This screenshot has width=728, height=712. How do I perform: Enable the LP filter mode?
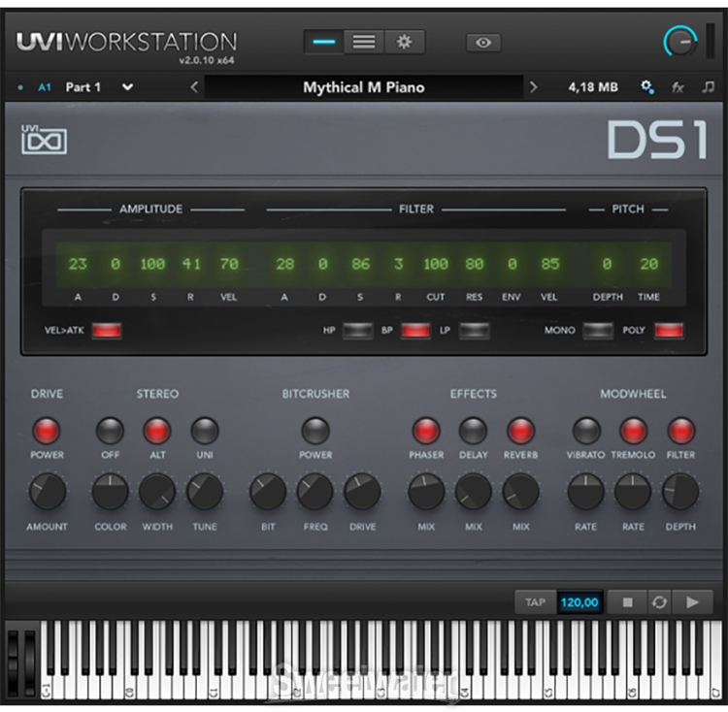(x=474, y=330)
